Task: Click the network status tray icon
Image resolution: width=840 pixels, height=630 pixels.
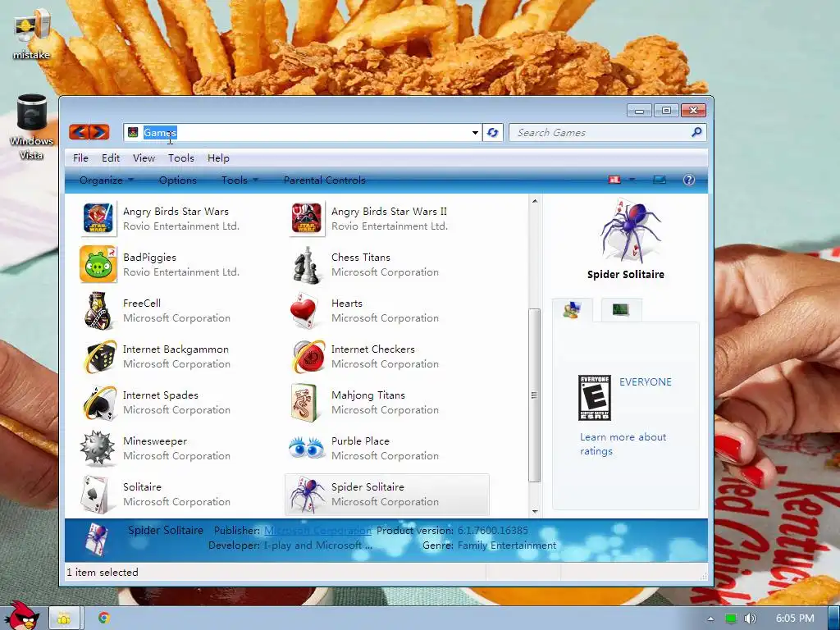Action: [731, 619]
